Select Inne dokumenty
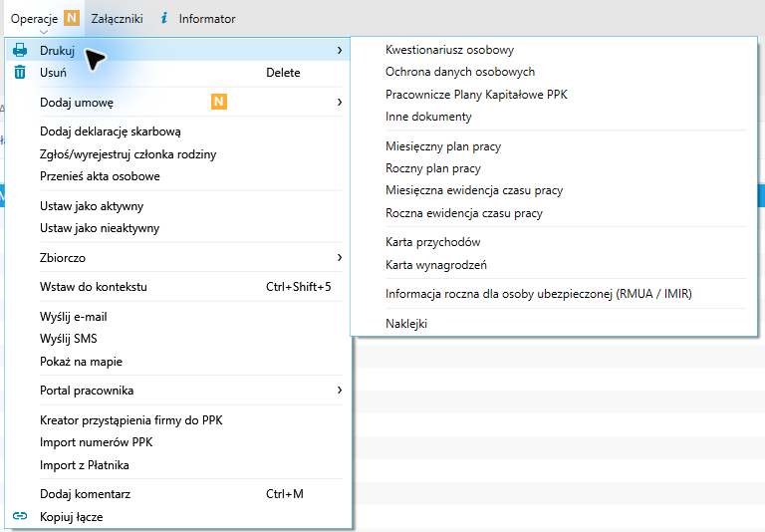The height and width of the screenshot is (532, 765). tap(554, 117)
